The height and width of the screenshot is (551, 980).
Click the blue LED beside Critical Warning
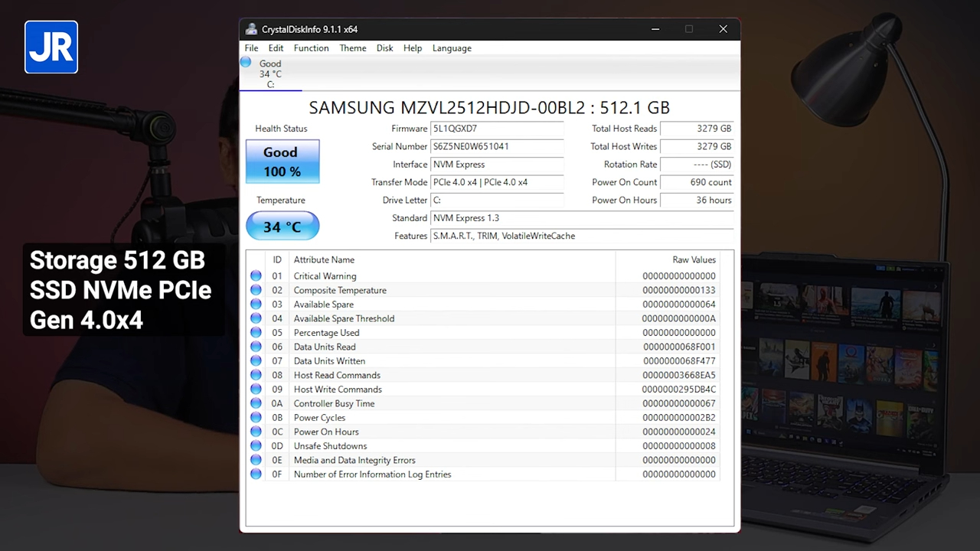(256, 275)
